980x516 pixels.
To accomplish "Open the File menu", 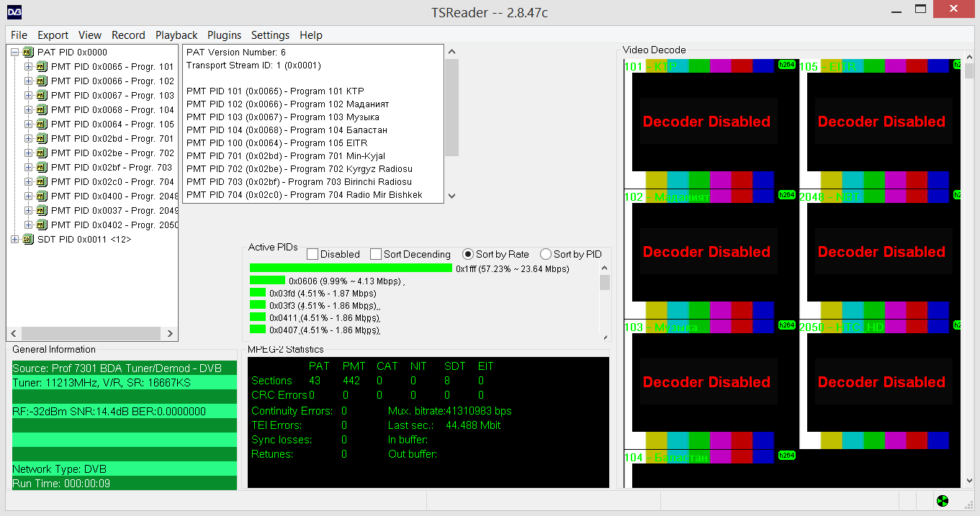I will (19, 35).
